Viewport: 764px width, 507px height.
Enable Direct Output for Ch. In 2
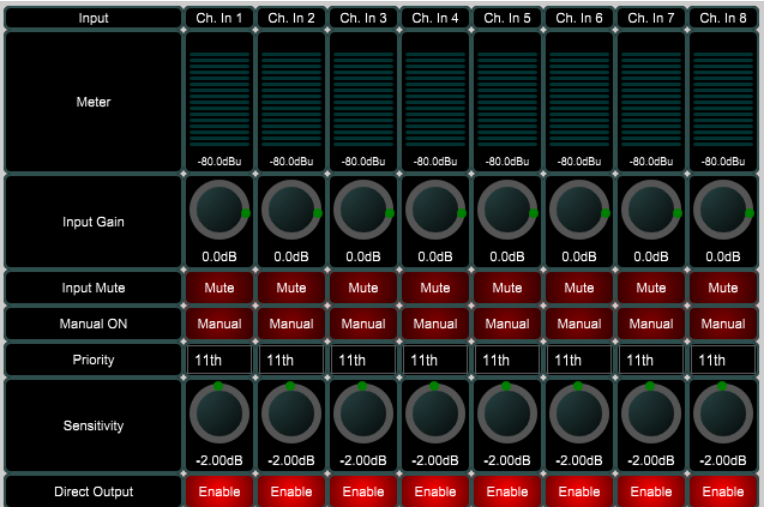[291, 491]
